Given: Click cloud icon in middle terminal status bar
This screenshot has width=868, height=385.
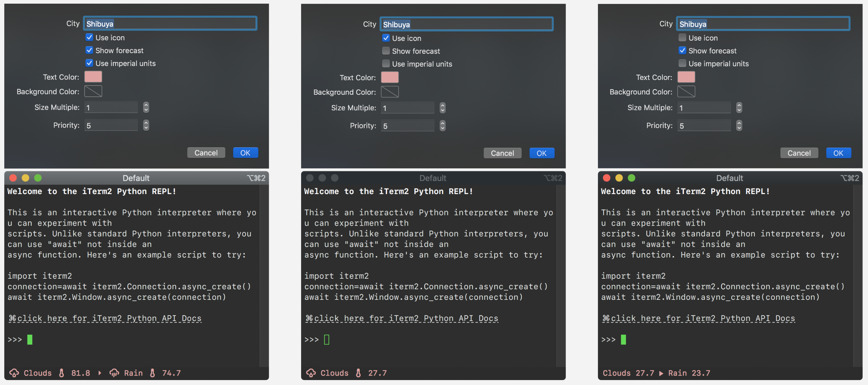Looking at the screenshot, I should [311, 373].
